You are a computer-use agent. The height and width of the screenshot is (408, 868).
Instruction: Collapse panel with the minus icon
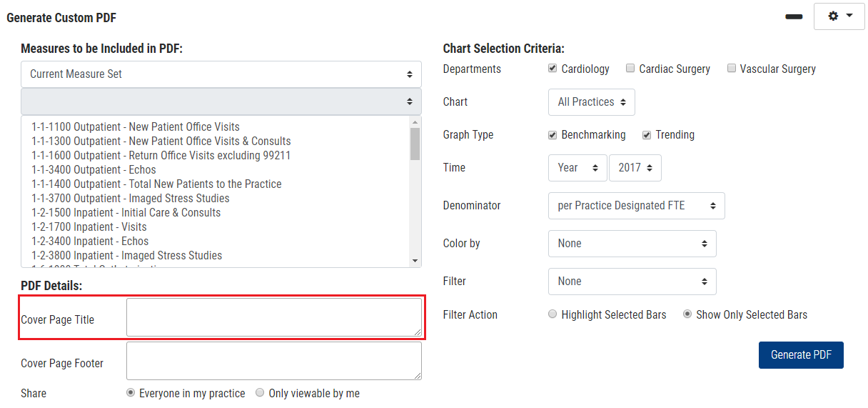(x=794, y=16)
